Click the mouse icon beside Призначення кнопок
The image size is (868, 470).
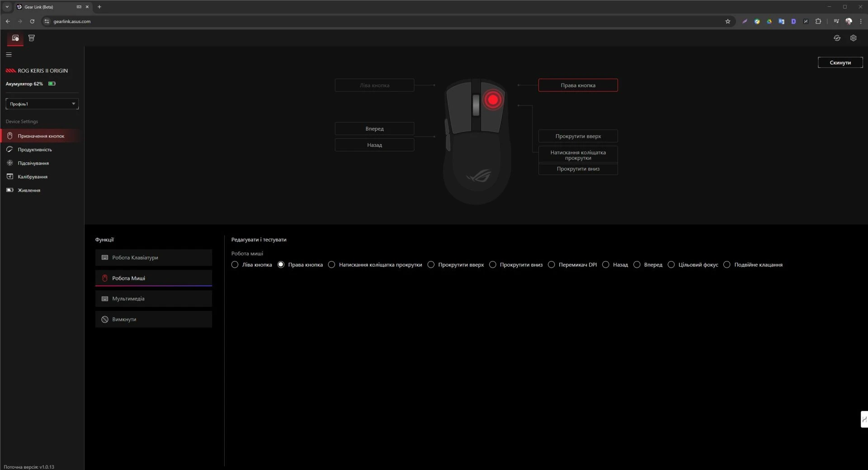9,136
